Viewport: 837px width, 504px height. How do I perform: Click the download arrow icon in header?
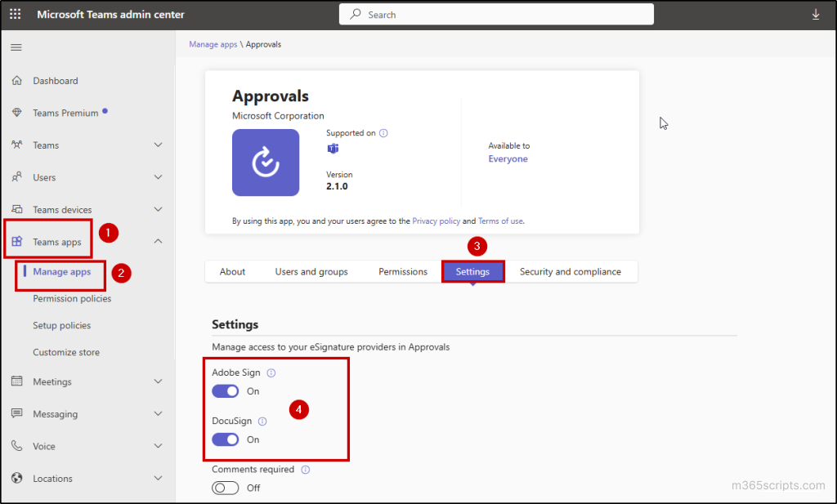coord(816,15)
